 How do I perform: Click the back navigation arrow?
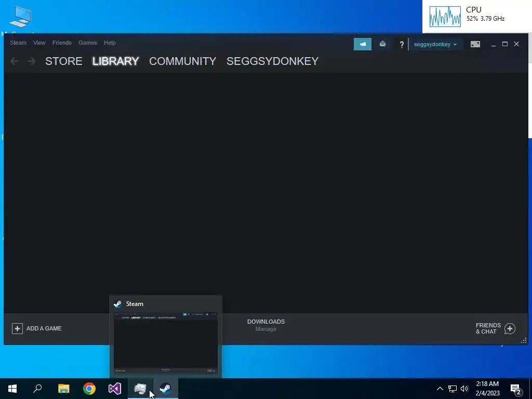(x=14, y=61)
